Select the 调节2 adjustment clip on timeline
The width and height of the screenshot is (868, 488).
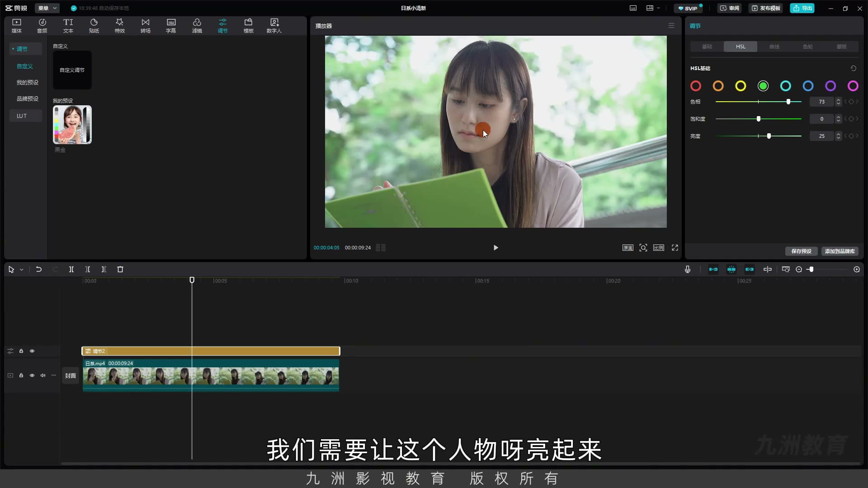[x=211, y=351]
